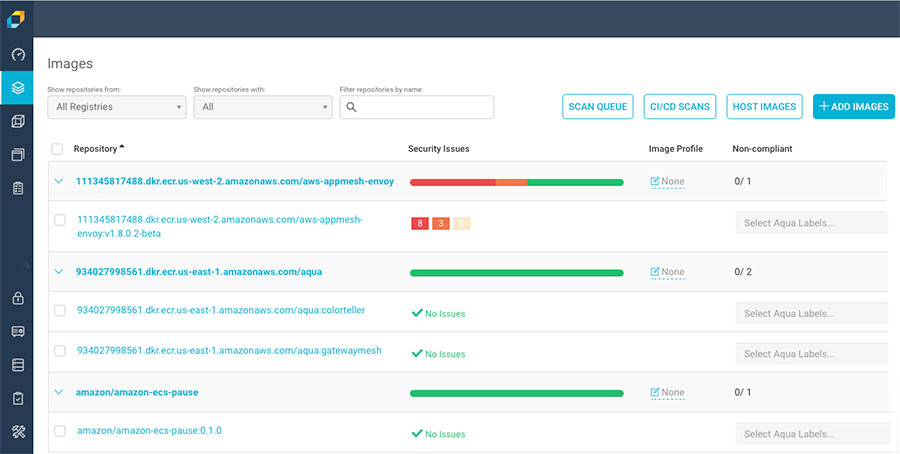Click the orange 3 medium-severity badge
This screenshot has height=454, width=900.
coord(441,223)
